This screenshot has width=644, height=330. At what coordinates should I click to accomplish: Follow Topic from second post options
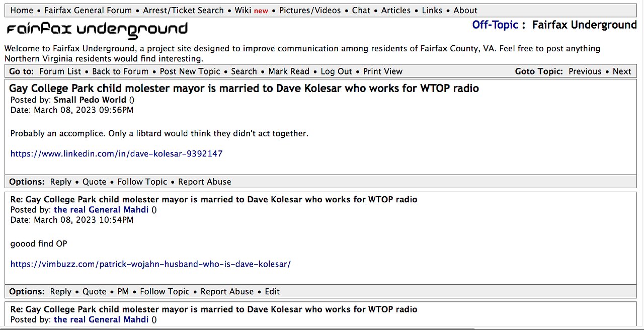(165, 291)
